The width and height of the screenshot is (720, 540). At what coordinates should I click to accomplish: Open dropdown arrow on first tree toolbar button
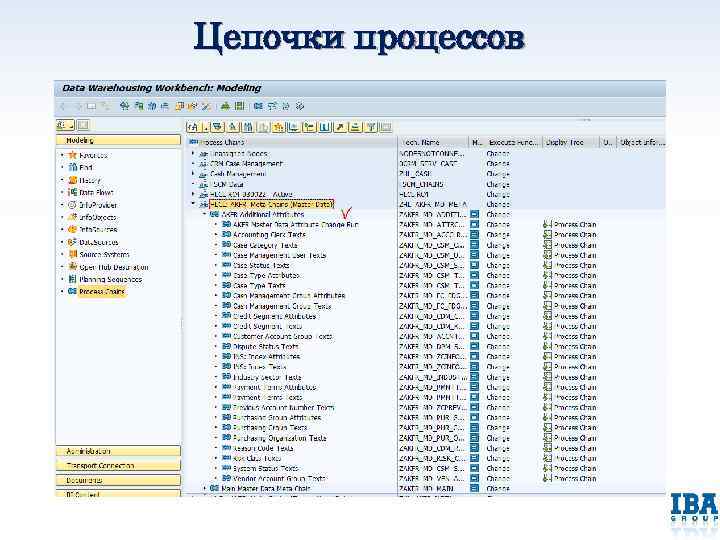pyautogui.click(x=206, y=127)
